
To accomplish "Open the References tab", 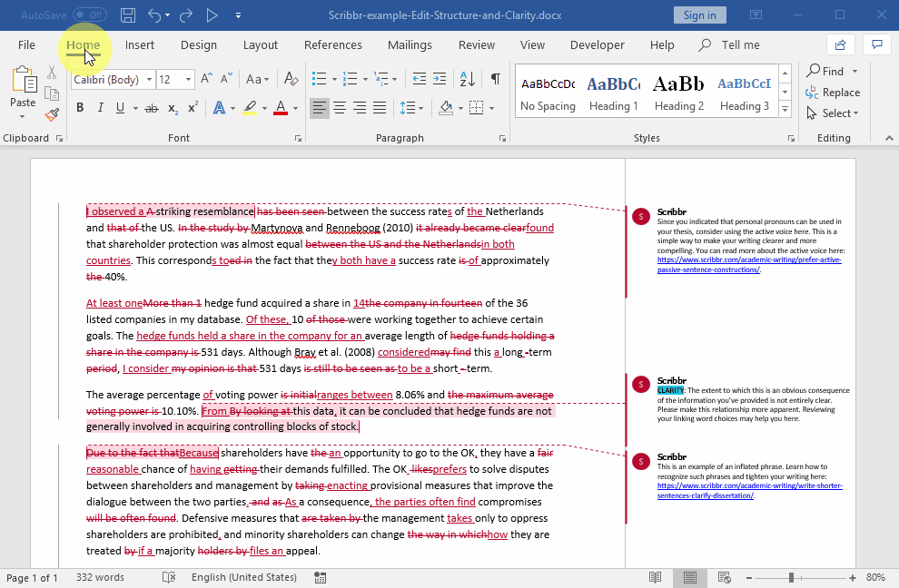I will tap(332, 44).
